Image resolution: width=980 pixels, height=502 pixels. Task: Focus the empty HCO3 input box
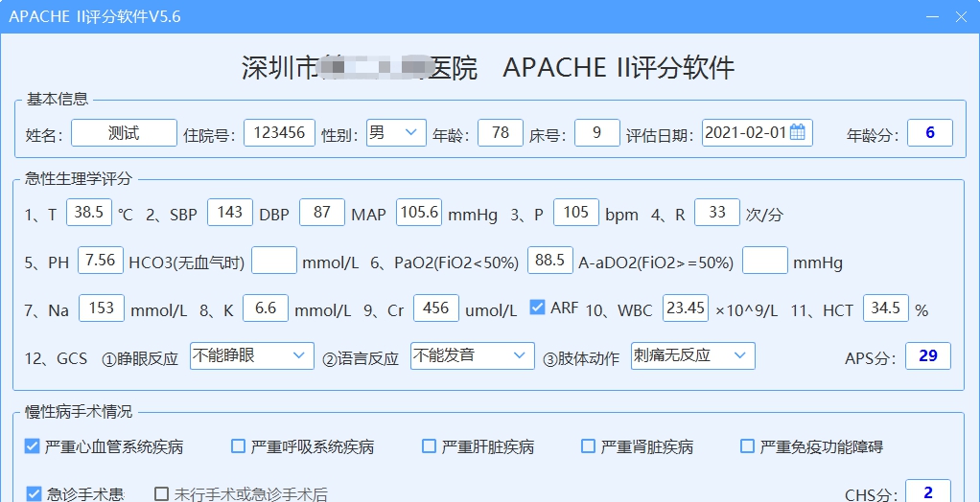(274, 261)
